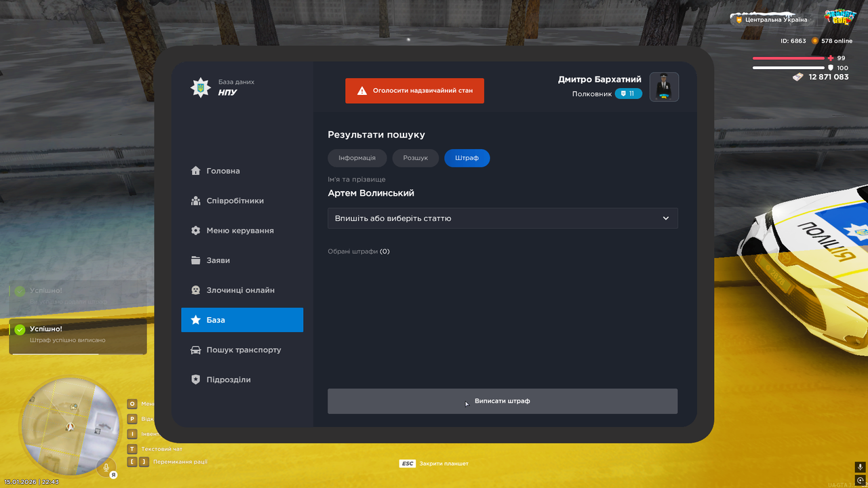The height and width of the screenshot is (488, 868).
Task: Open the Головна menu item
Action: click(242, 171)
